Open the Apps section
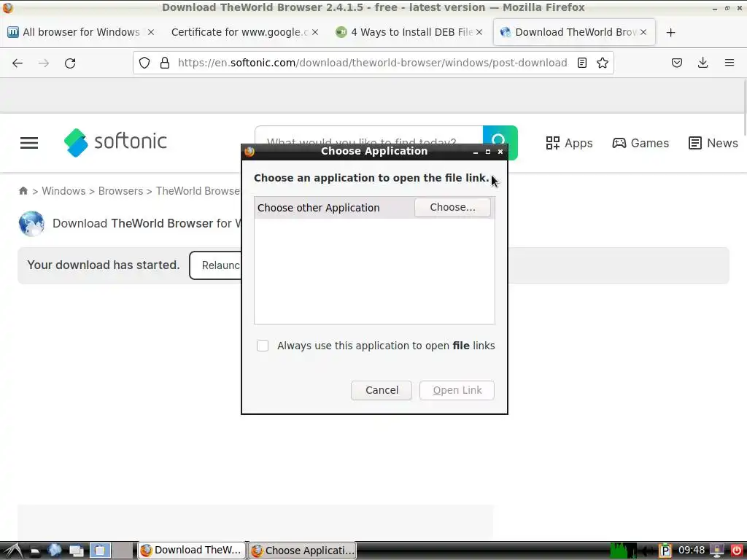The image size is (747, 560). [569, 143]
